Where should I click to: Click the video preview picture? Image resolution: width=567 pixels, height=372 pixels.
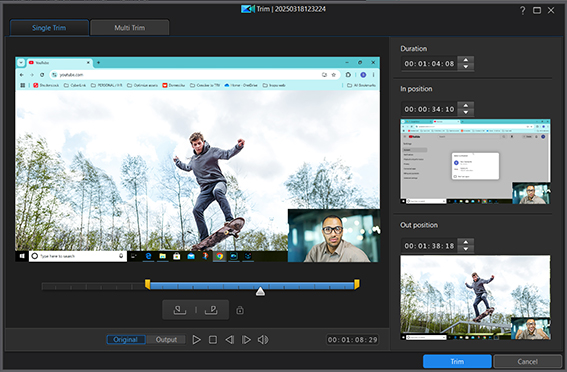pos(197,159)
